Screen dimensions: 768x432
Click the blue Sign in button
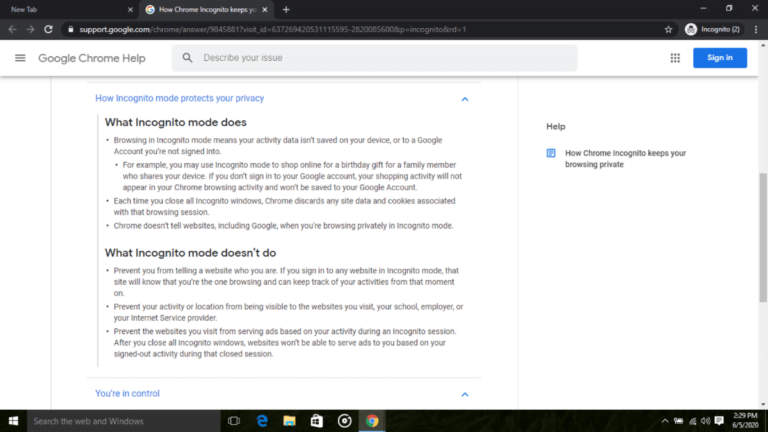point(719,58)
